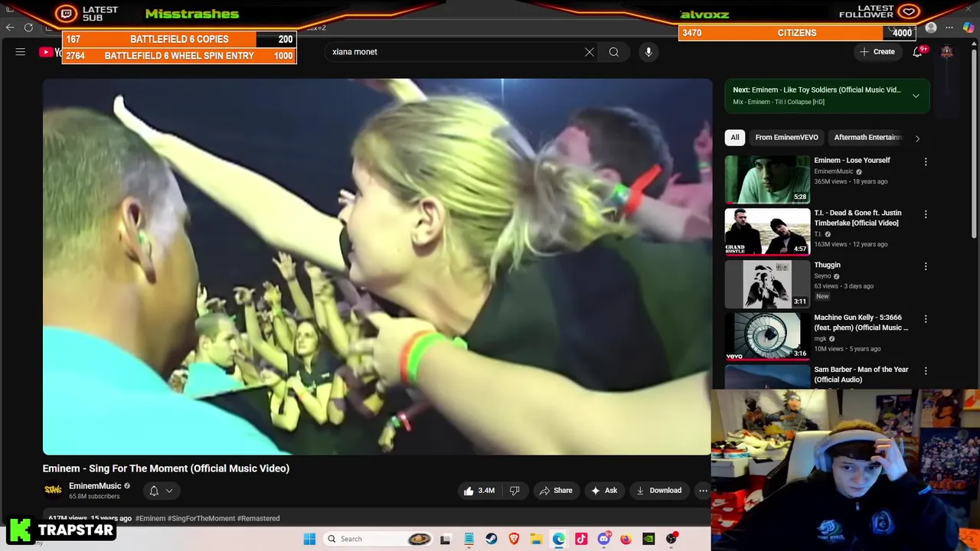Open OBS Studio from the taskbar
Image resolution: width=980 pixels, height=551 pixels.
coord(671,539)
